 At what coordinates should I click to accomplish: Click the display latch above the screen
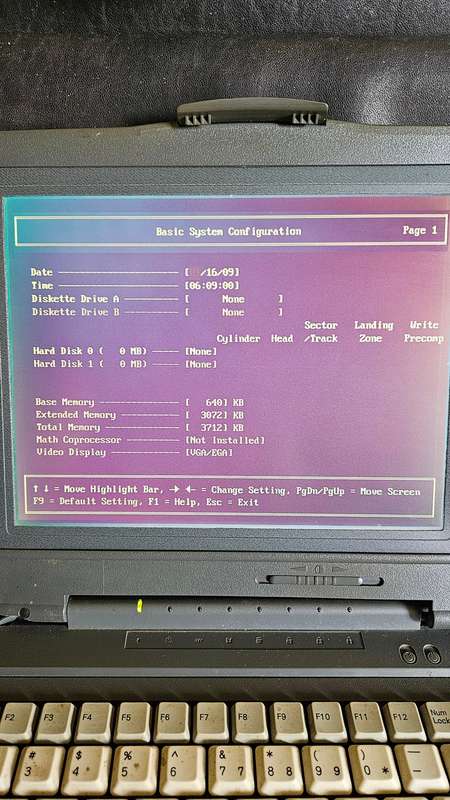(252, 112)
